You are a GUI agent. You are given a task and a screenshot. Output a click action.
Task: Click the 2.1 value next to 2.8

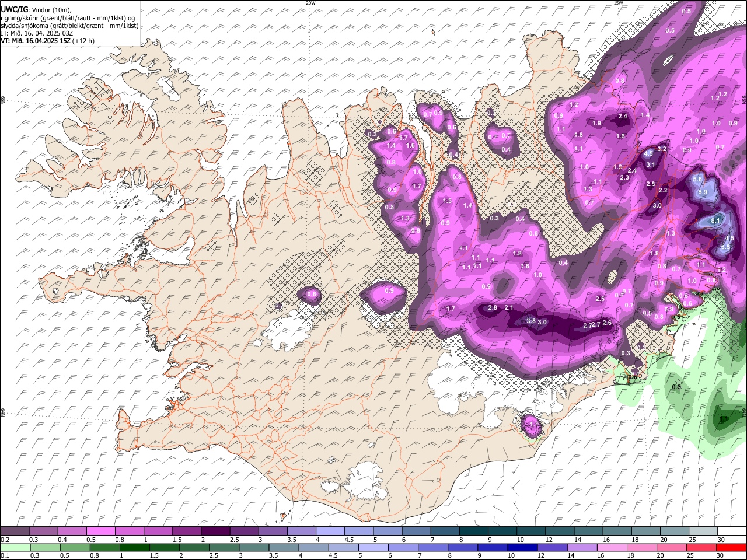coord(509,307)
